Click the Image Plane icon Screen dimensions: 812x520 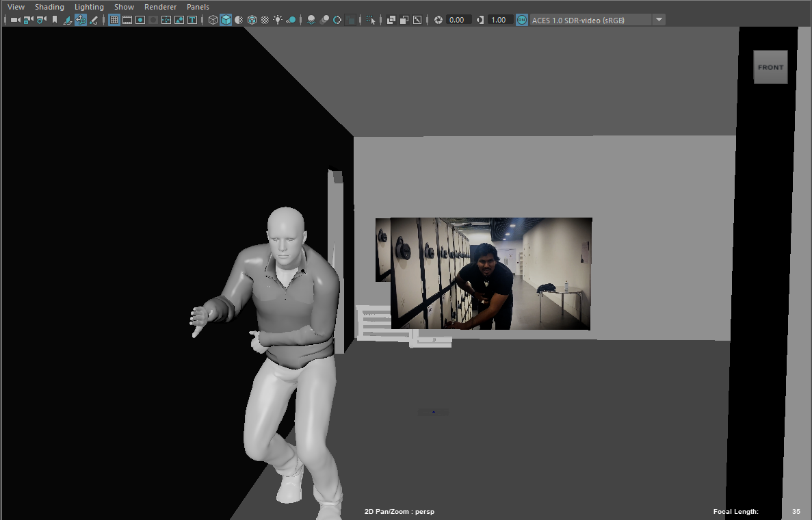[x=68, y=20]
